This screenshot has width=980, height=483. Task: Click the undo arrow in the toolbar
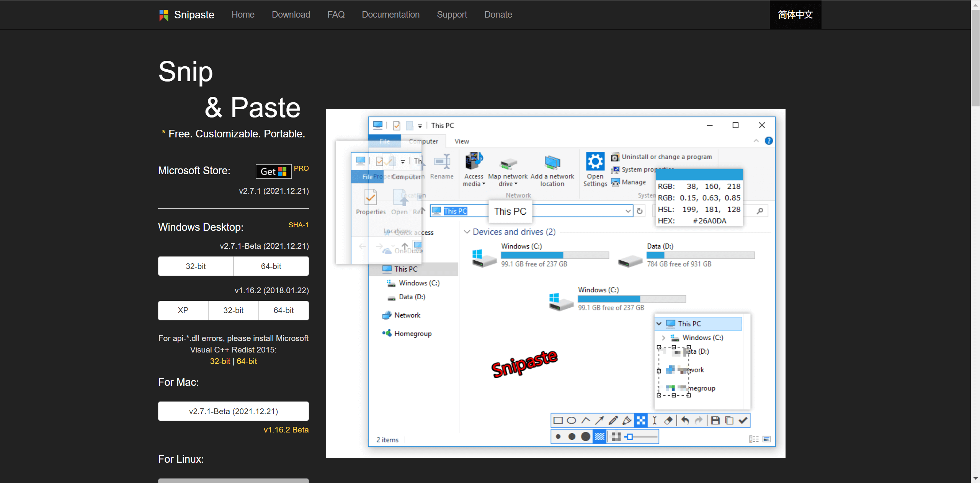685,421
